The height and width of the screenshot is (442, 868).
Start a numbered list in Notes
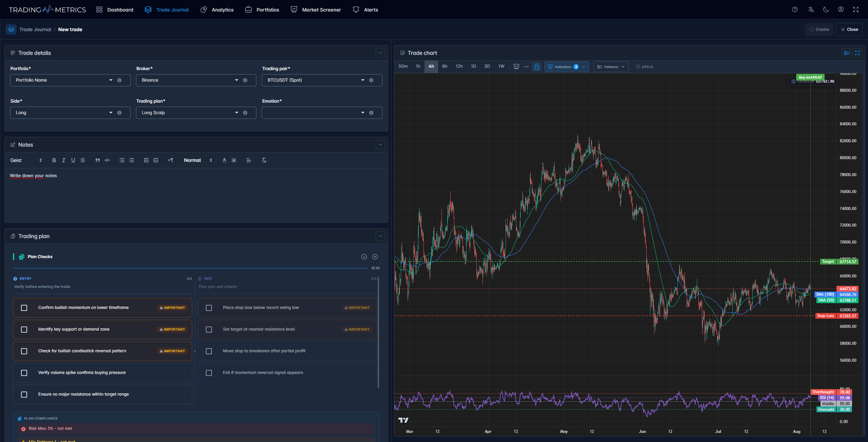(x=122, y=160)
